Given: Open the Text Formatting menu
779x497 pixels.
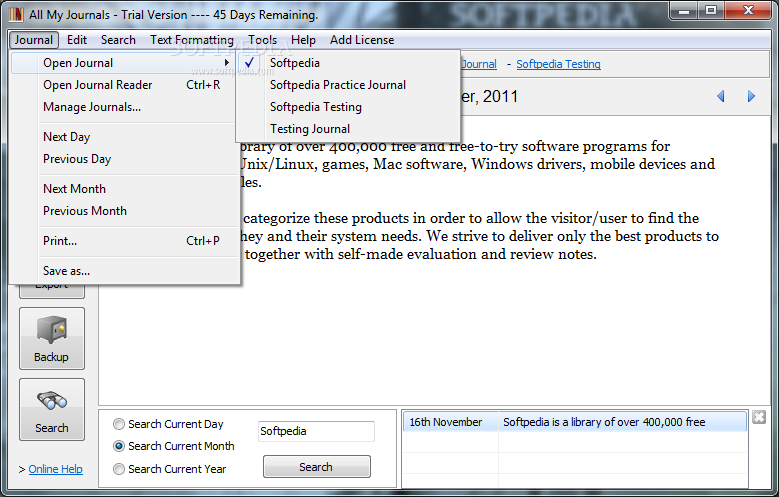Looking at the screenshot, I should [192, 40].
